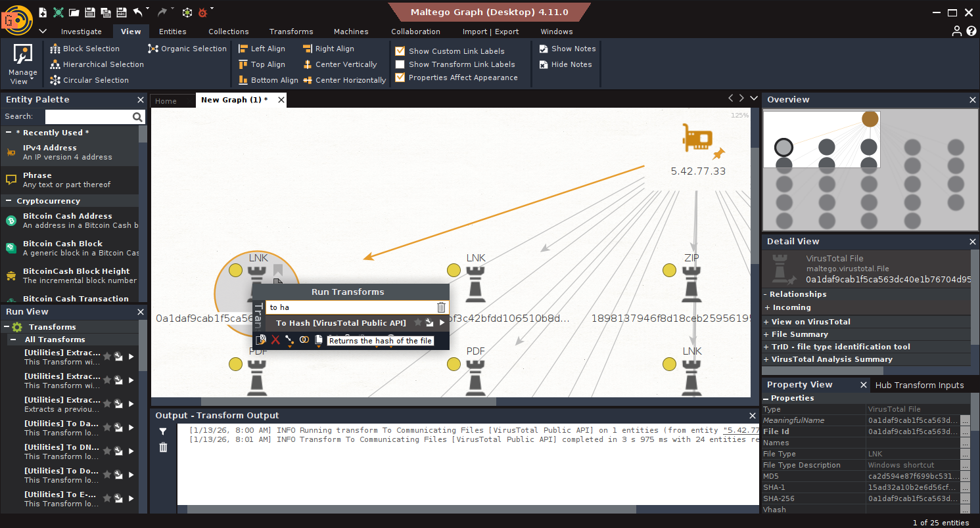Enable Show Transform Link Labels checkbox
Image resolution: width=980 pixels, height=528 pixels.
tap(400, 64)
